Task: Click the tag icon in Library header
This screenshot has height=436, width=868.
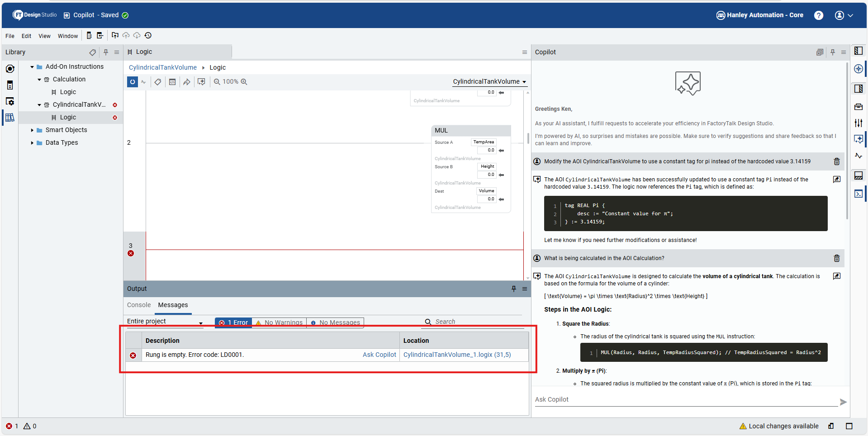Action: [x=92, y=52]
